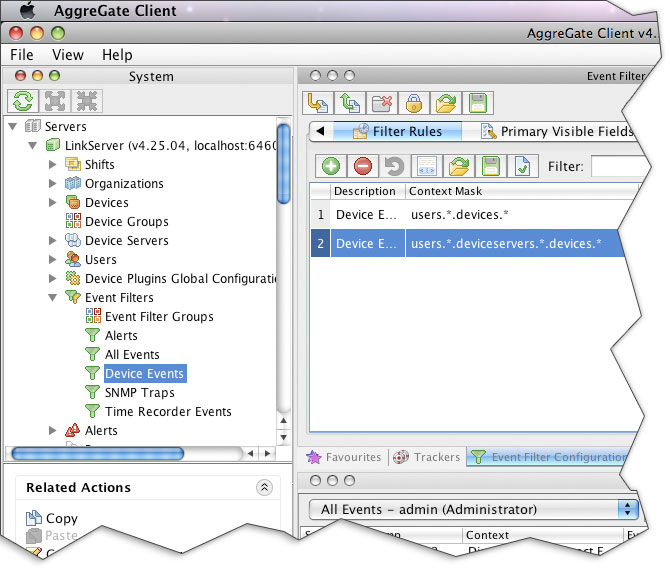Open the File menu
670x579 pixels.
coord(22,55)
